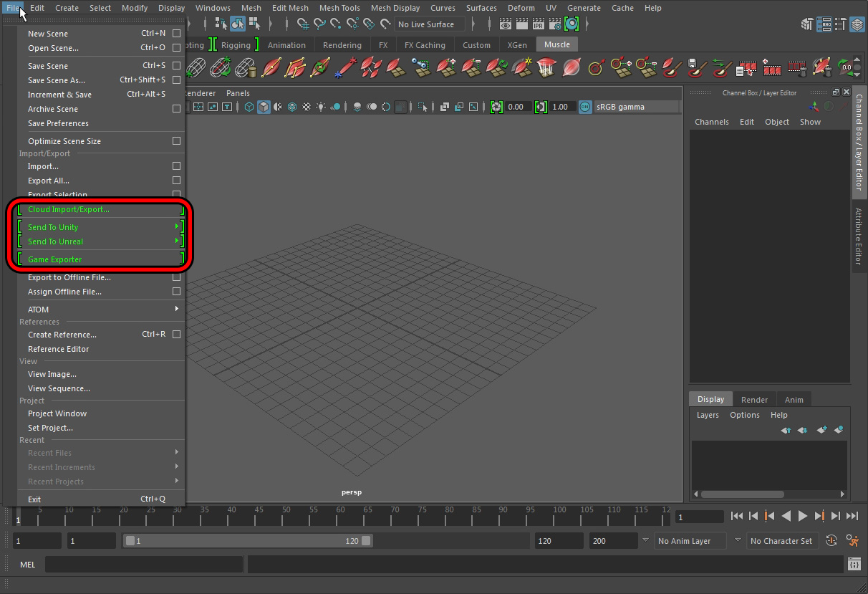
Task: Click Archive Scene option box
Action: pos(176,109)
